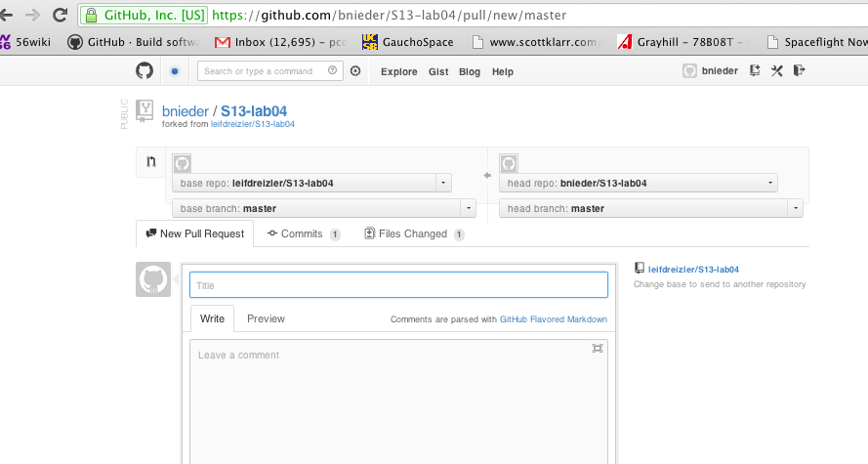Focus the Leave a comment textarea
868x464 pixels.
click(398, 401)
